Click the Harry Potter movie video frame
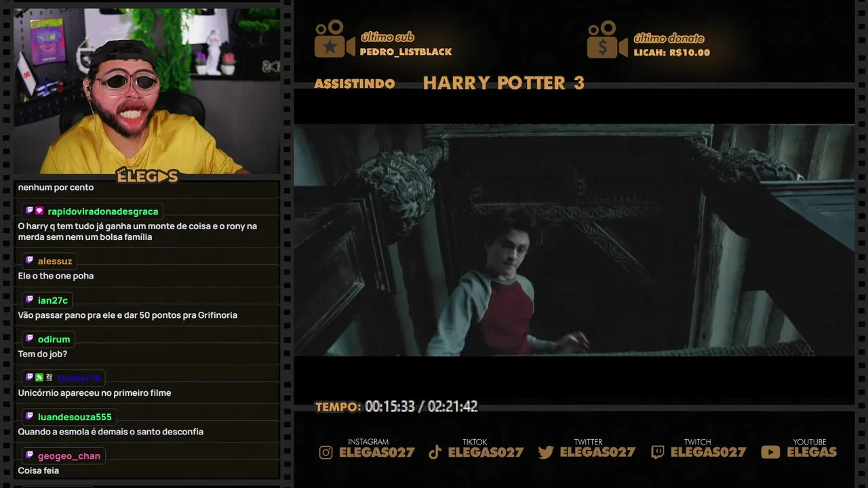This screenshot has height=488, width=868. (574, 240)
